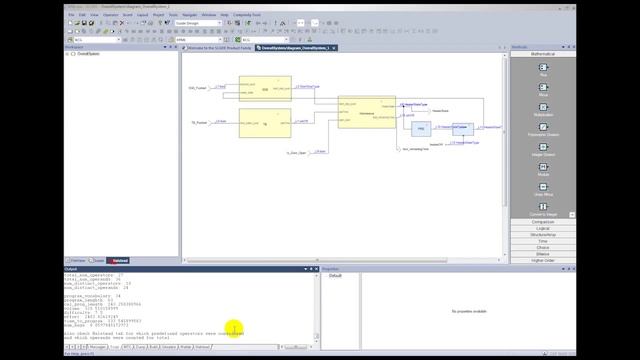Open the Window menu
This screenshot has width=640, height=360.
209,15
